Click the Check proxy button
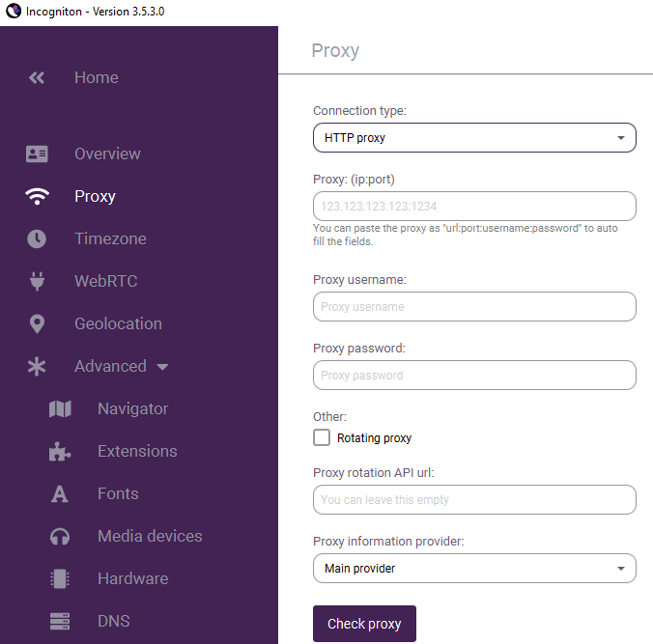 click(364, 624)
